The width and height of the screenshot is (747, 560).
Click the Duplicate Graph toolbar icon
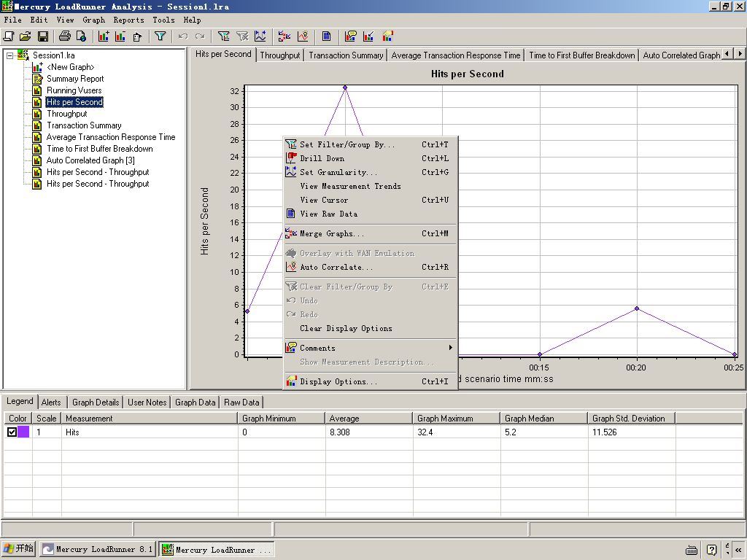(x=137, y=36)
